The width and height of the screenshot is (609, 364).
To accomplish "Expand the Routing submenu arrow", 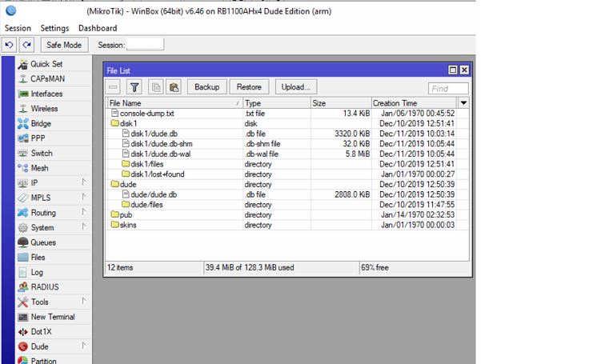I will [83, 212].
